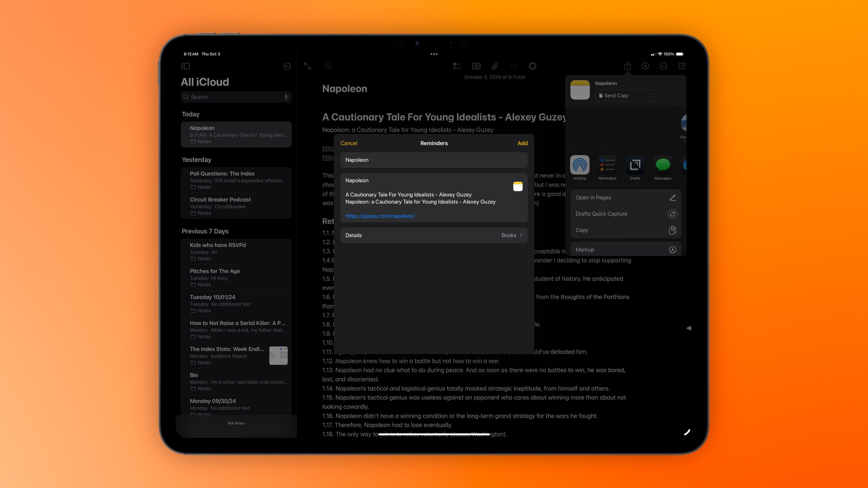Tap the paperclip attachment icon
868x488 pixels.
pyautogui.click(x=495, y=66)
